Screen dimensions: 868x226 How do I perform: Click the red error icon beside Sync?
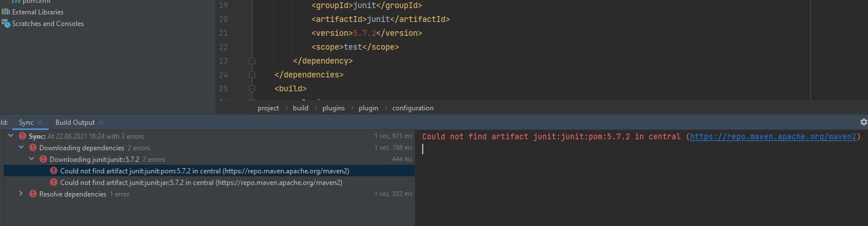[x=23, y=136]
